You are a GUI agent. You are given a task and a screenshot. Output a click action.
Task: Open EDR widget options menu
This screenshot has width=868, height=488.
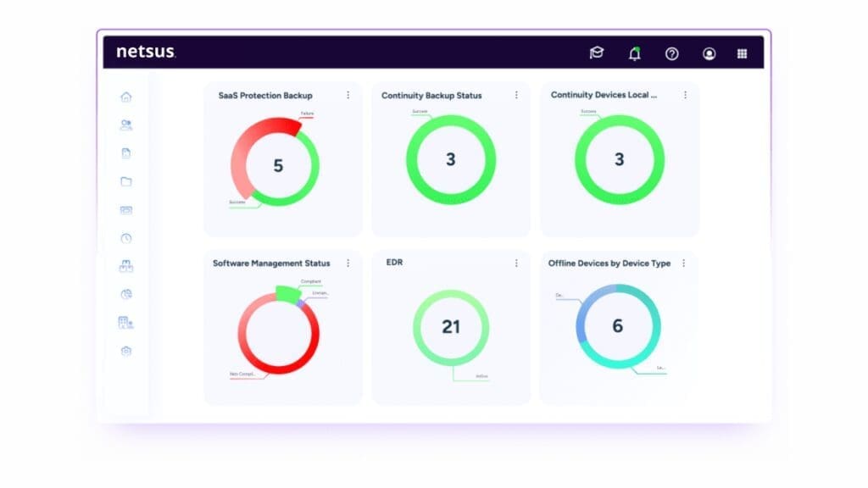point(516,263)
